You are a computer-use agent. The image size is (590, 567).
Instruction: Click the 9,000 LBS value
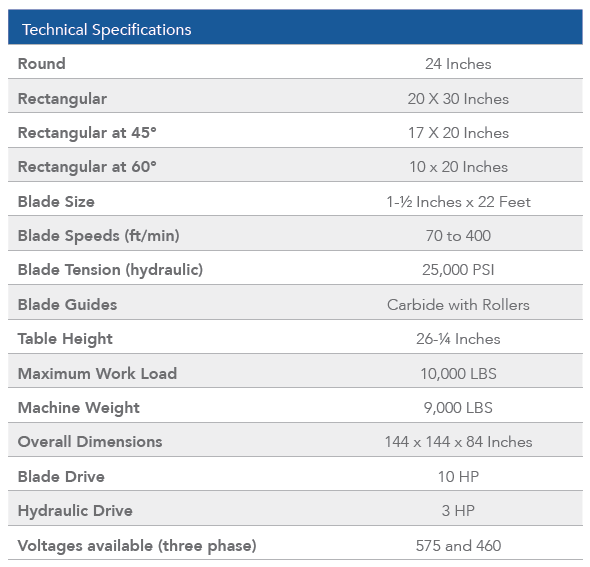pos(458,408)
